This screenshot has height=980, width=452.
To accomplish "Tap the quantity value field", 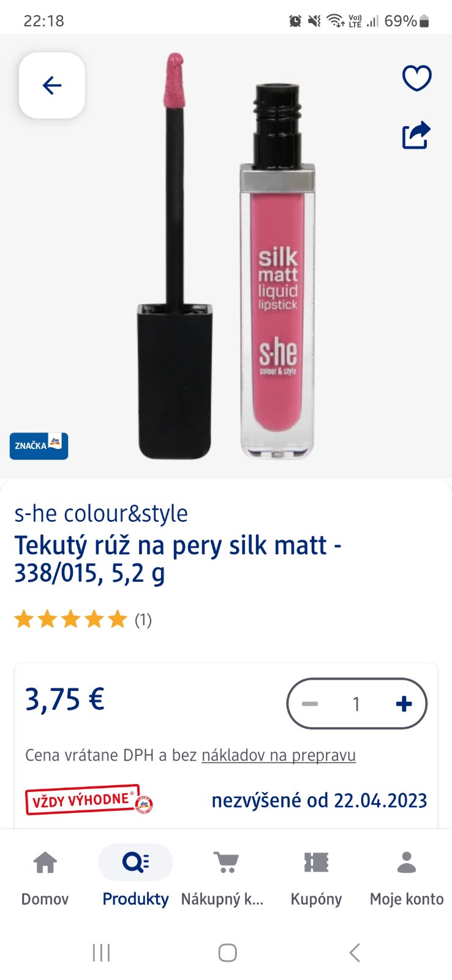I will click(x=356, y=704).
